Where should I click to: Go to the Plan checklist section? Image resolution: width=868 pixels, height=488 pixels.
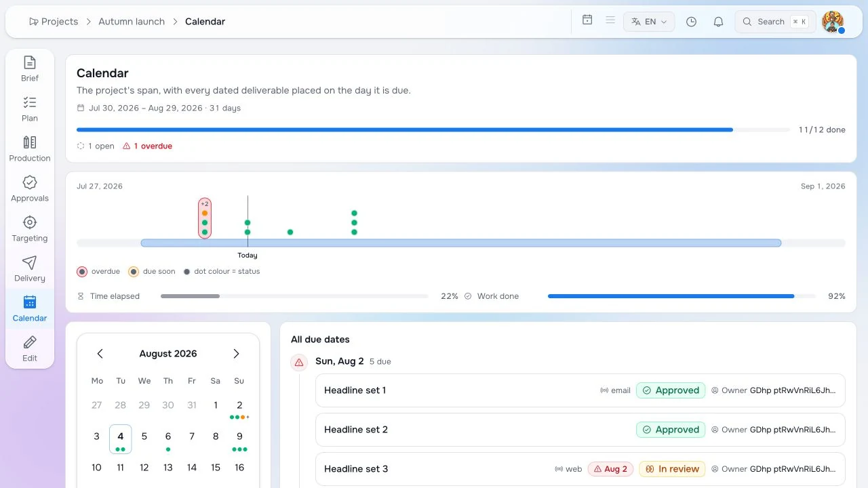point(30,108)
